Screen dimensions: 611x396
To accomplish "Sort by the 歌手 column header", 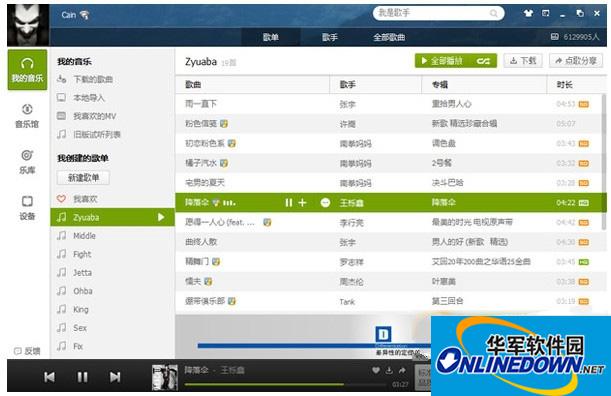I will (376, 85).
